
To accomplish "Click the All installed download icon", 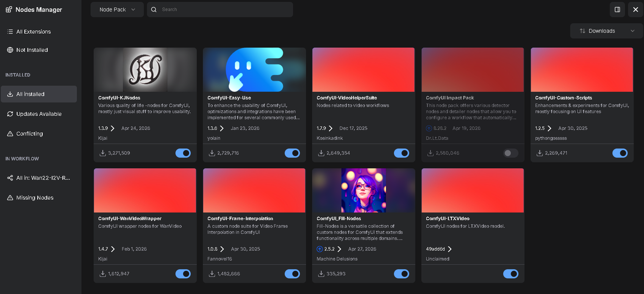I will point(10,94).
